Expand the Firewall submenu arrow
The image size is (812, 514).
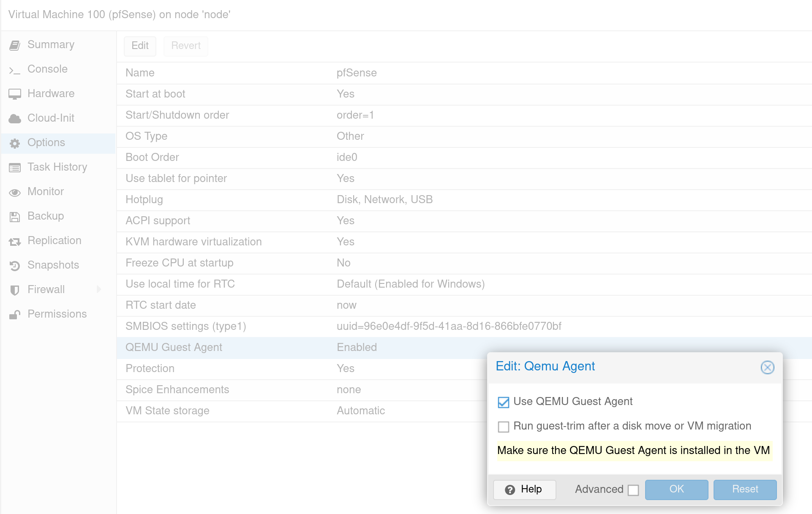(x=99, y=289)
